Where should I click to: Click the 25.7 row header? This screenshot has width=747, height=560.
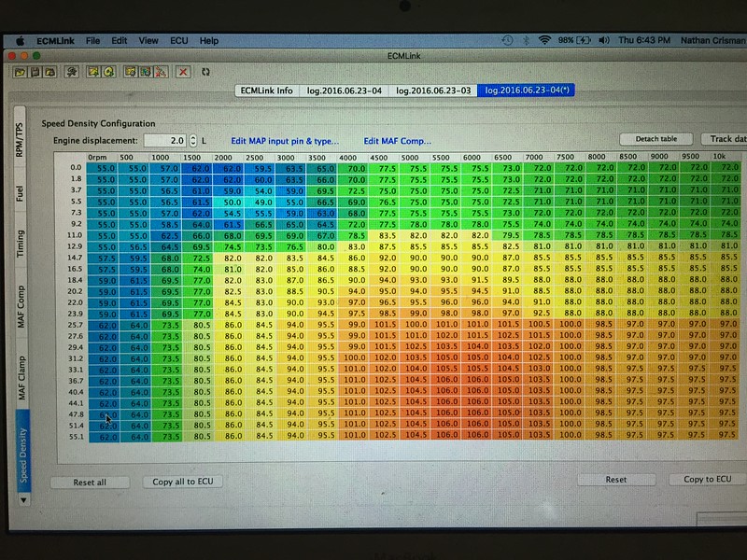point(76,325)
